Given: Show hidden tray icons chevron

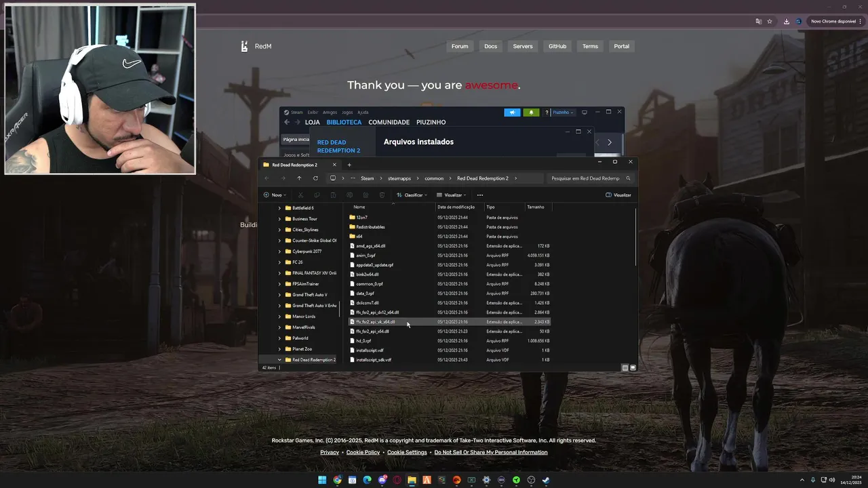Looking at the screenshot, I should (x=802, y=480).
